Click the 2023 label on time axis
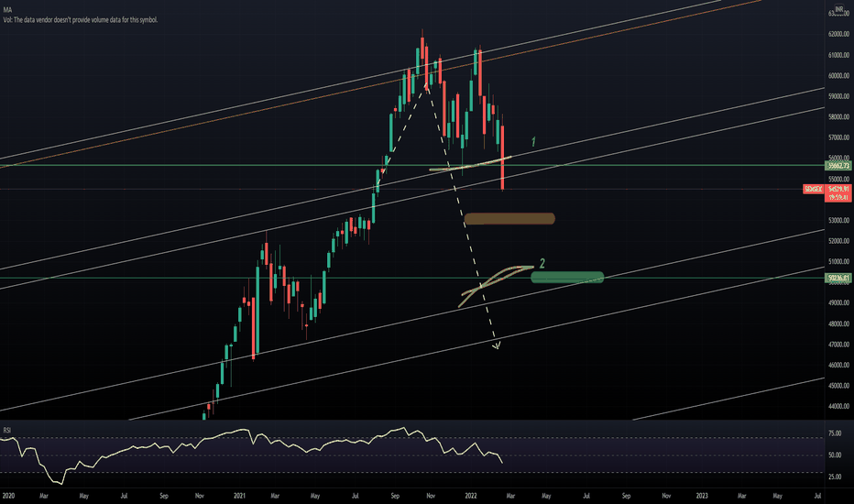854x504 pixels. (x=703, y=496)
